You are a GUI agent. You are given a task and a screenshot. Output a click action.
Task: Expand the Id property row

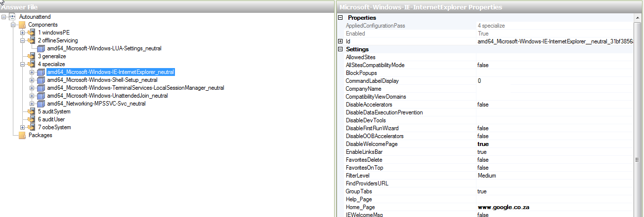(x=340, y=41)
